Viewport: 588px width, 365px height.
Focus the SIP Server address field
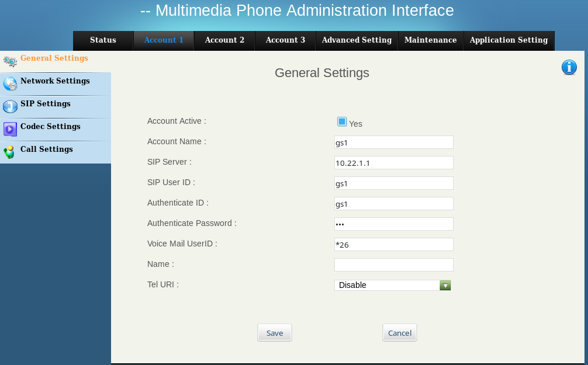(x=393, y=163)
